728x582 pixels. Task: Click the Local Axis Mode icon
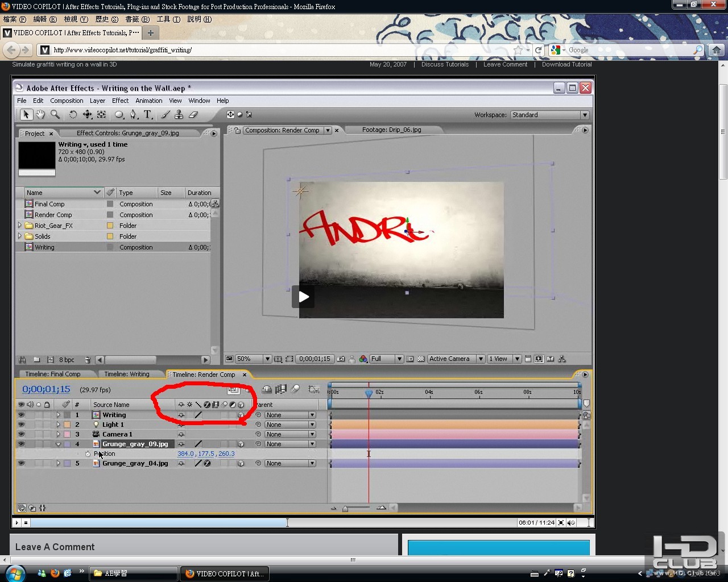pyautogui.click(x=230, y=115)
